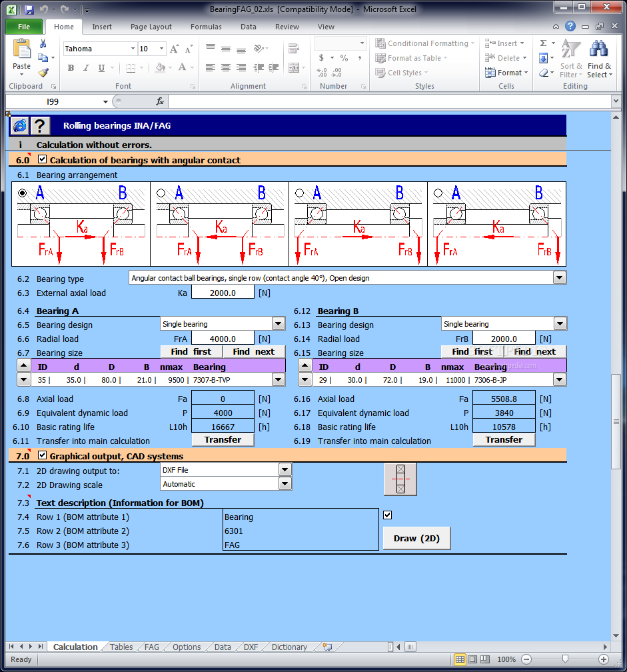The width and height of the screenshot is (627, 672).
Task: Click Transfer button for Bearing B
Action: coord(504,440)
